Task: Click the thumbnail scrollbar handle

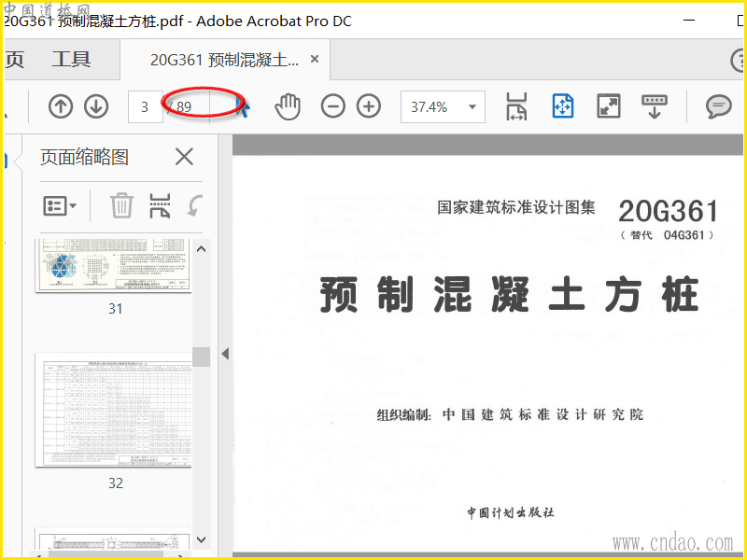Action: tap(201, 357)
